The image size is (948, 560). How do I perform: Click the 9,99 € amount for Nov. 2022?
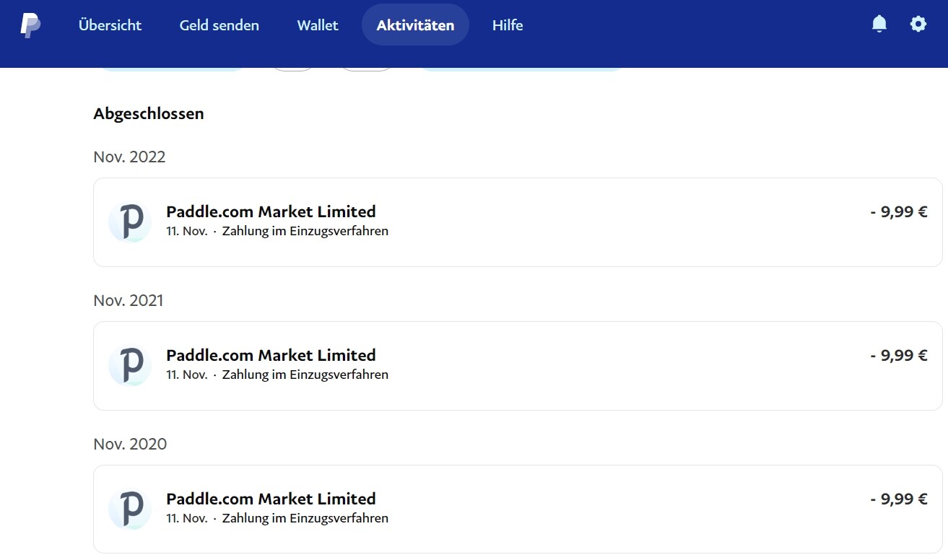(x=899, y=212)
